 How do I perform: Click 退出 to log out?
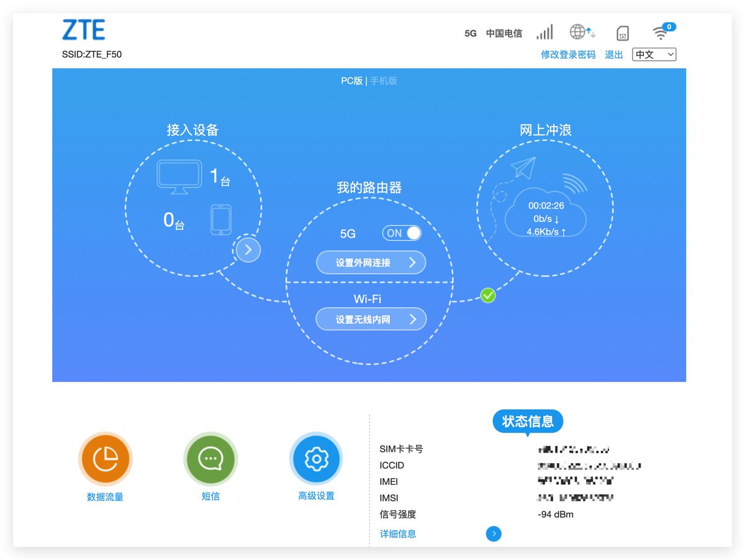click(613, 55)
